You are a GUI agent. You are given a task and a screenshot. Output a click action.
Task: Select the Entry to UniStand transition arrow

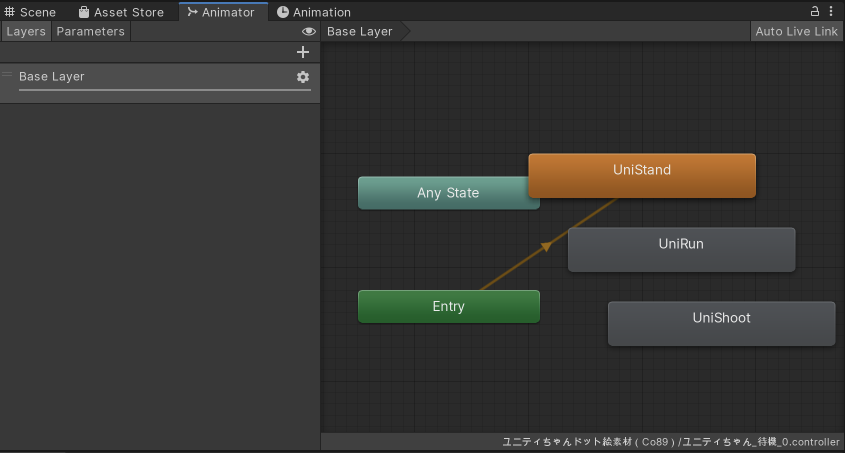click(546, 247)
